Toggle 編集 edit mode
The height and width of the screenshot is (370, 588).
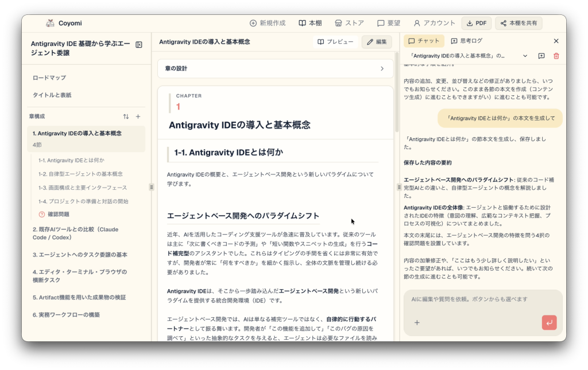click(377, 41)
